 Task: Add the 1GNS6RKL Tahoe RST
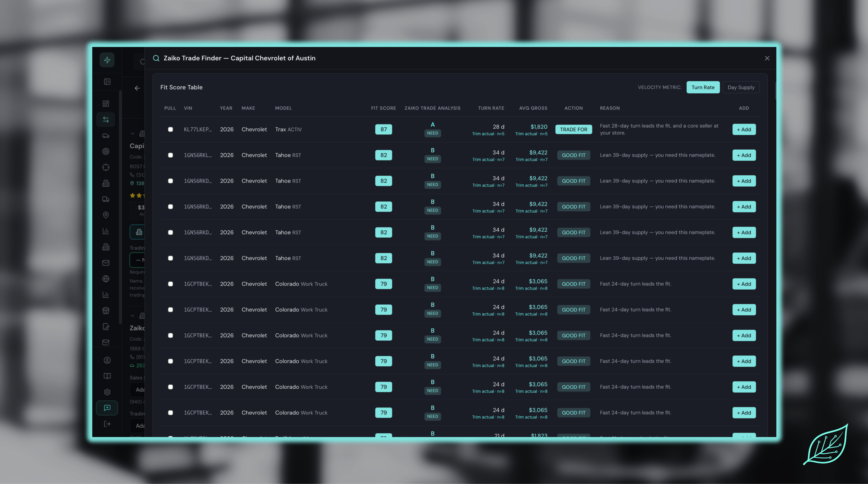click(x=744, y=155)
